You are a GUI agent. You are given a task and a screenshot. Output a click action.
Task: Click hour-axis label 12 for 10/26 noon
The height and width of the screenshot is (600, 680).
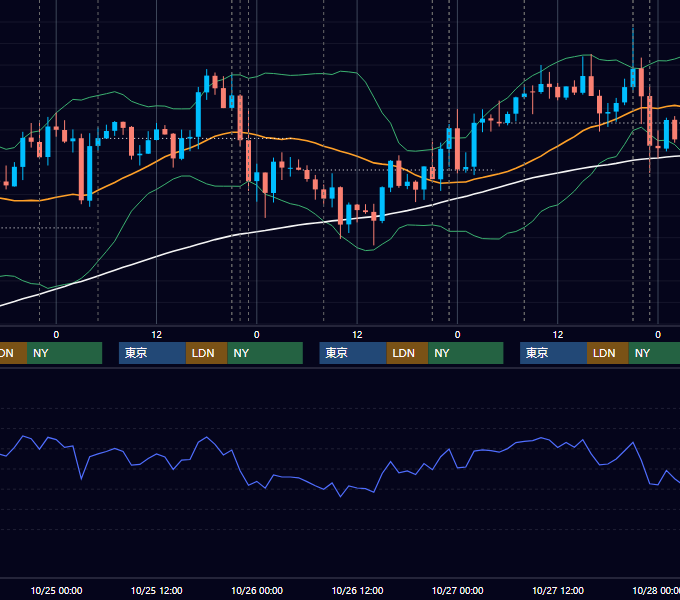(357, 335)
